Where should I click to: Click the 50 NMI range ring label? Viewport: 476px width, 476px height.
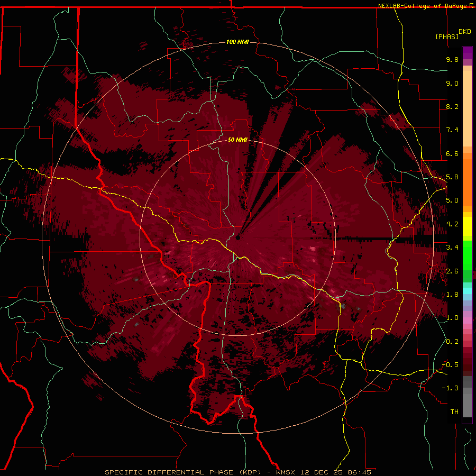click(237, 140)
